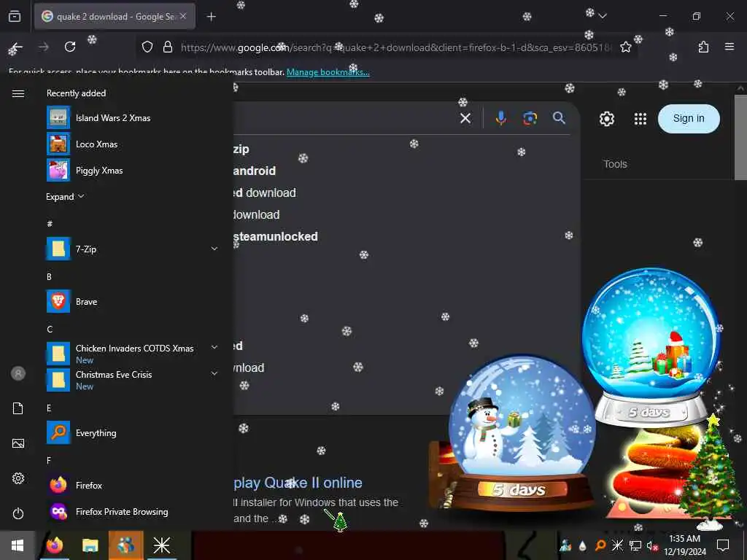Search by image with Google Lens
Screen dimensions: 747x560
pos(530,118)
